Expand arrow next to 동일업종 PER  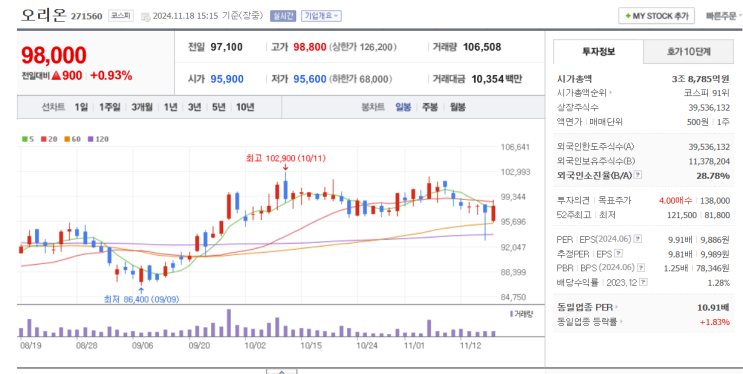coord(616,308)
